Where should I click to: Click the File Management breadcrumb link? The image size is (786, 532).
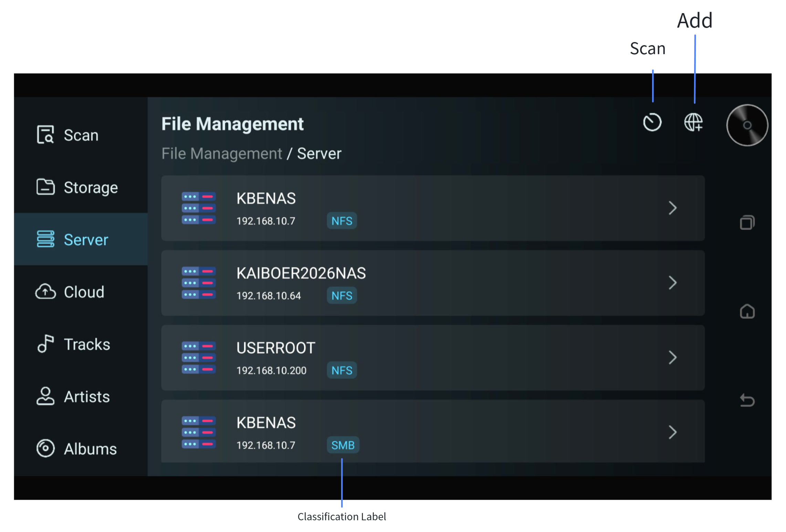point(222,154)
